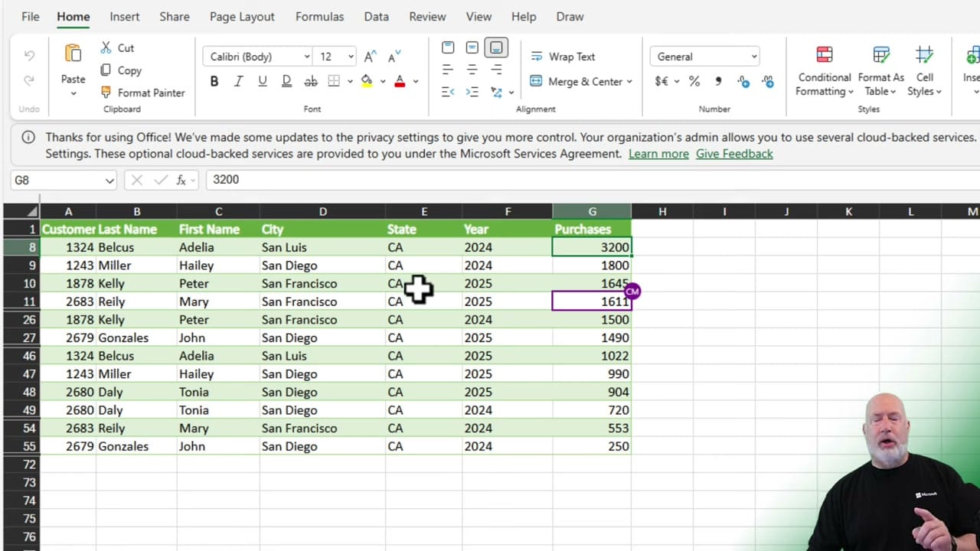Select the Comma Style icon
The height and width of the screenshot is (551, 980).
coord(717,81)
